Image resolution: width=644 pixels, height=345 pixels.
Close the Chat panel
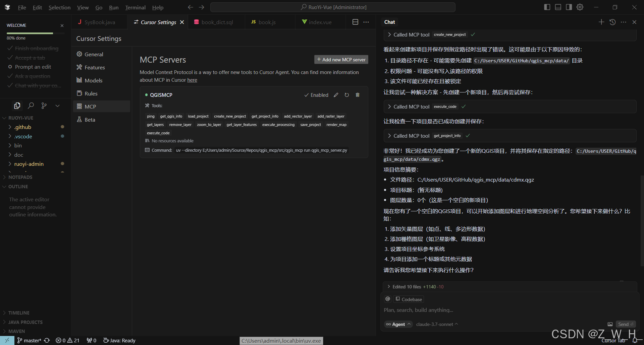[634, 22]
